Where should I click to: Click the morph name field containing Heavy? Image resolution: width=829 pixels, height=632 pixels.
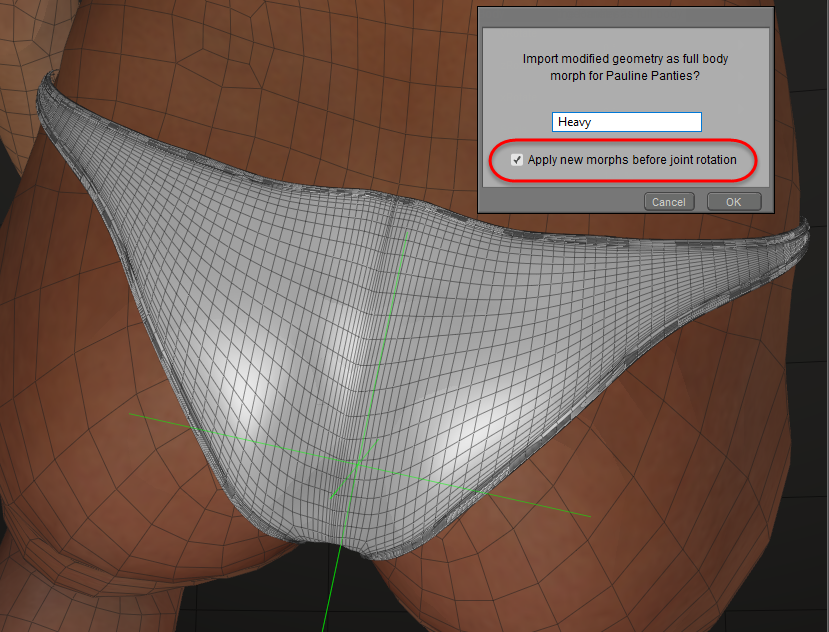tap(626, 122)
